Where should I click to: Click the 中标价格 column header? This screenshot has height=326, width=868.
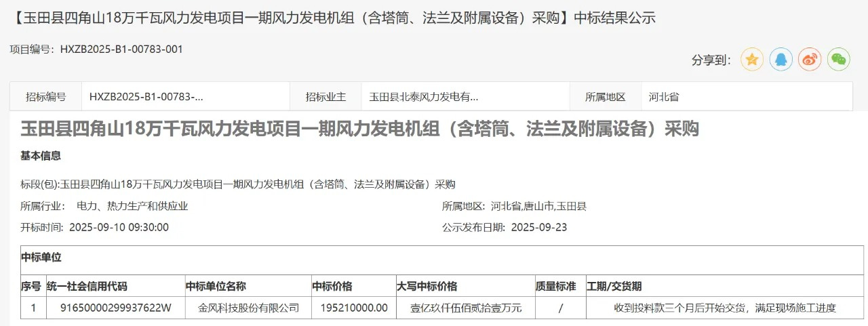(354, 286)
